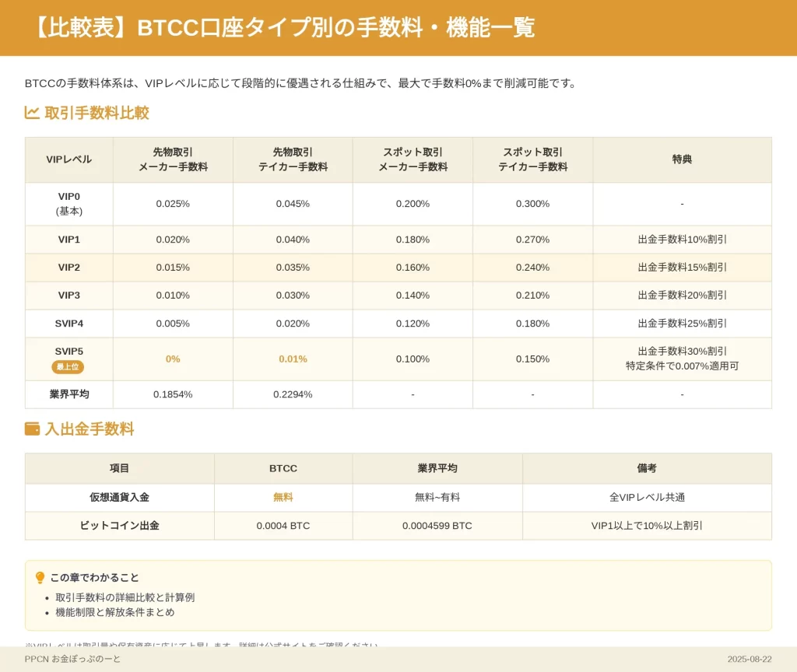
Task: Select the 備考 column header
Action: pyautogui.click(x=647, y=468)
